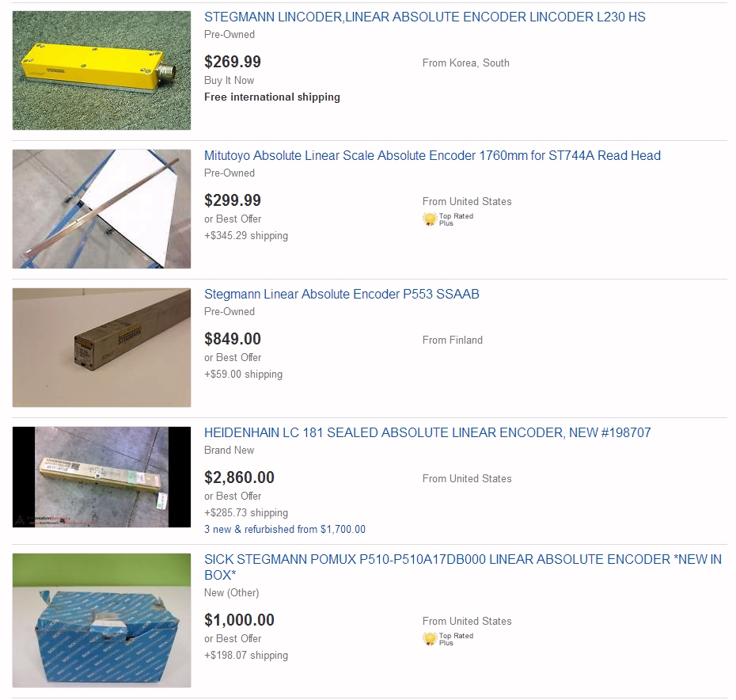Click the $2,860.00 price of Heidenhain listing

[x=239, y=477]
